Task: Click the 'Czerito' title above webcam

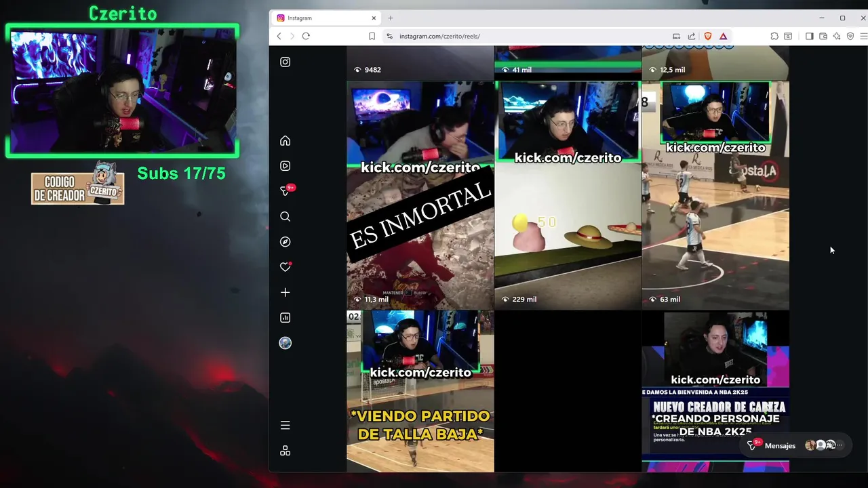Action: click(123, 14)
